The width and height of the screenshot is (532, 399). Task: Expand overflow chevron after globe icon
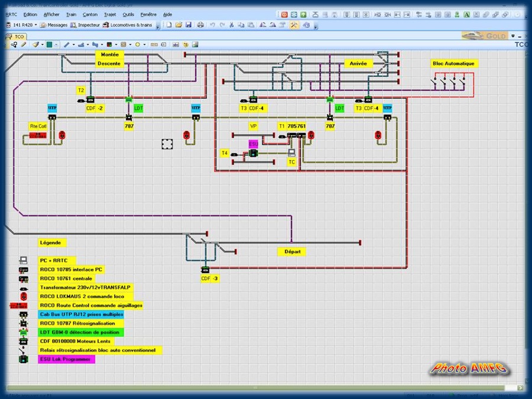pyautogui.click(x=316, y=27)
